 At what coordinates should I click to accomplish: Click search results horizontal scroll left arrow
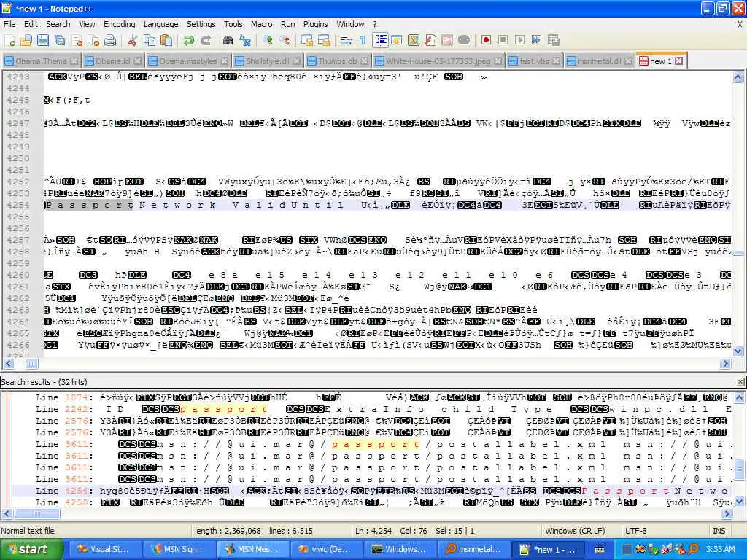click(x=7, y=514)
